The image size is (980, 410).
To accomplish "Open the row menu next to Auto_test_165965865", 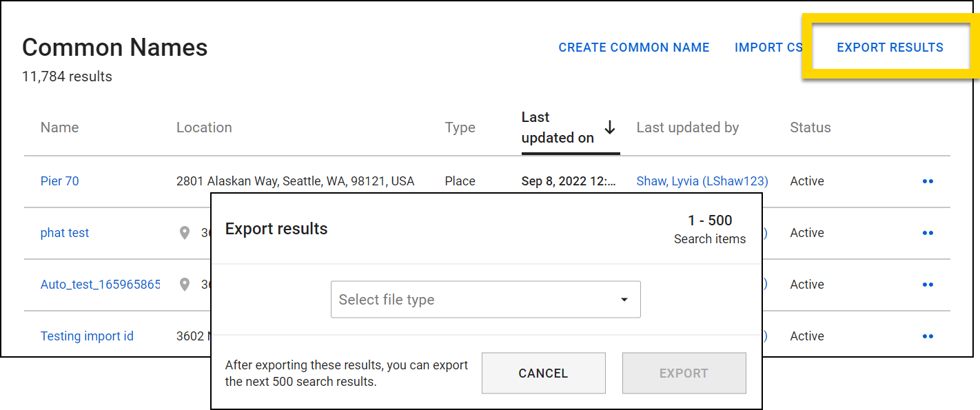I will (928, 284).
